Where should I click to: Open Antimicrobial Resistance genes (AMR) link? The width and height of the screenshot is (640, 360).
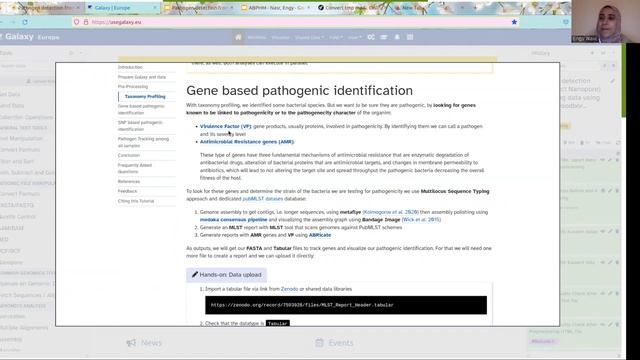coord(247,142)
